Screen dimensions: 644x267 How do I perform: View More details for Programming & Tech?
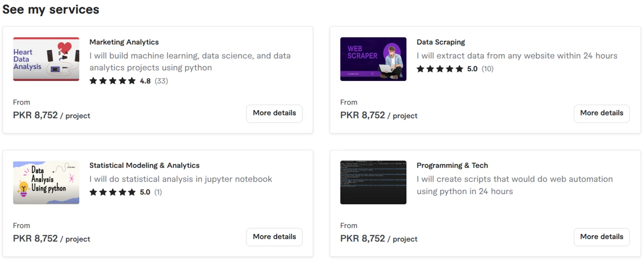(602, 237)
